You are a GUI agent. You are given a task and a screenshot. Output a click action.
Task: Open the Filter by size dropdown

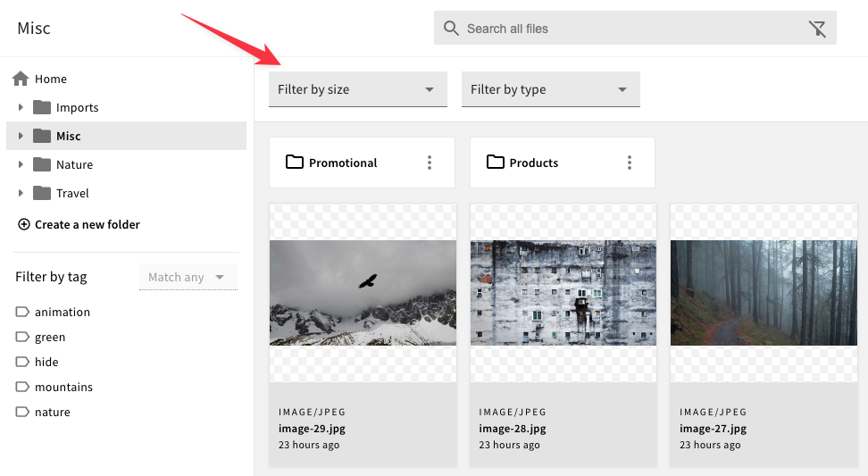click(357, 89)
